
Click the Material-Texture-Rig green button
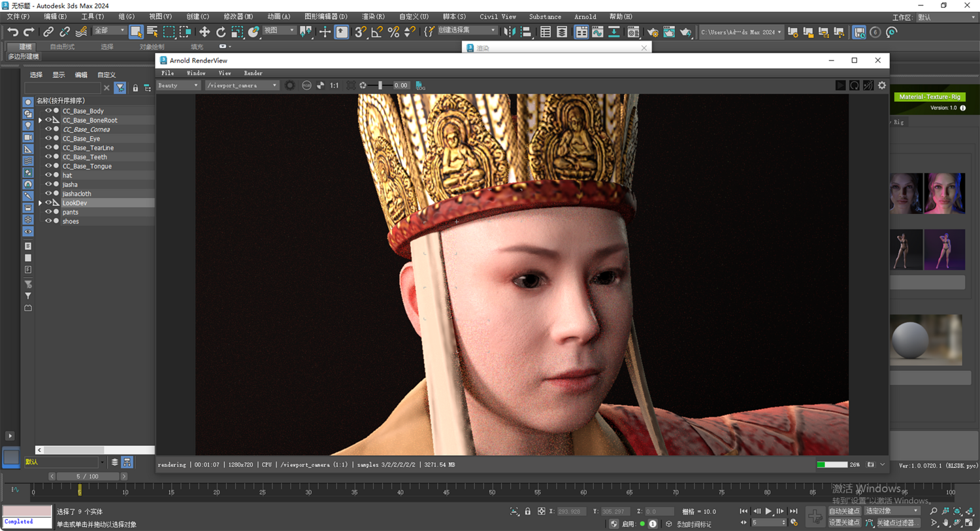[929, 97]
